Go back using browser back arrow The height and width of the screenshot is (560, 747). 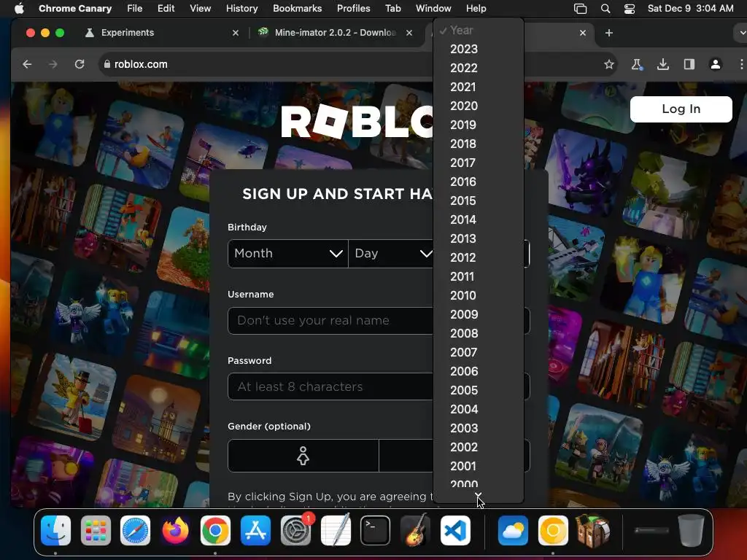pos(27,64)
